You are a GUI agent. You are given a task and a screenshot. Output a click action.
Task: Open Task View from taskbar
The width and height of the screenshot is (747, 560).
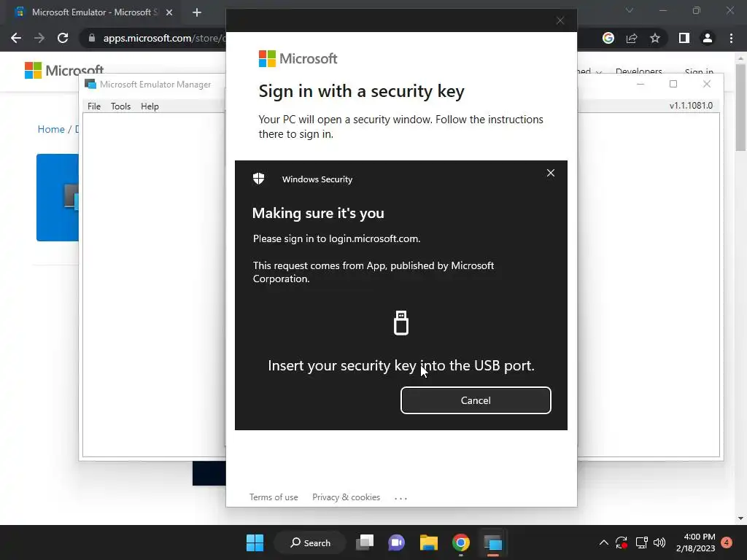(x=365, y=542)
